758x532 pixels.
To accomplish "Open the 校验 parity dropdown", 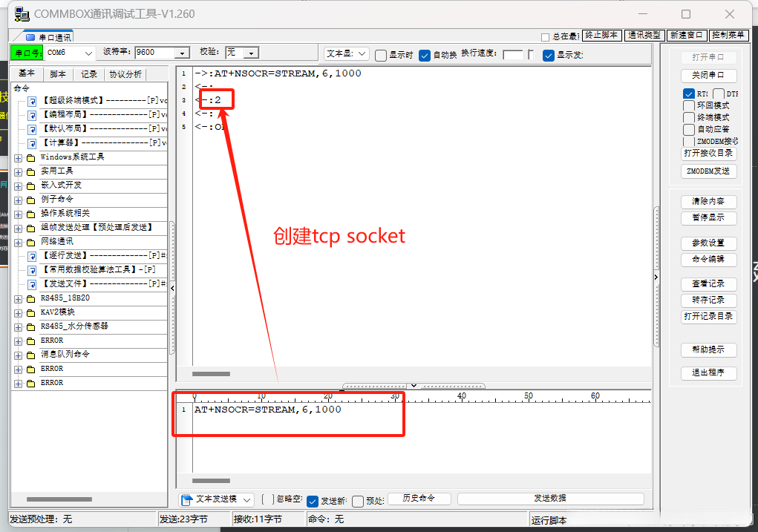I will 252,53.
